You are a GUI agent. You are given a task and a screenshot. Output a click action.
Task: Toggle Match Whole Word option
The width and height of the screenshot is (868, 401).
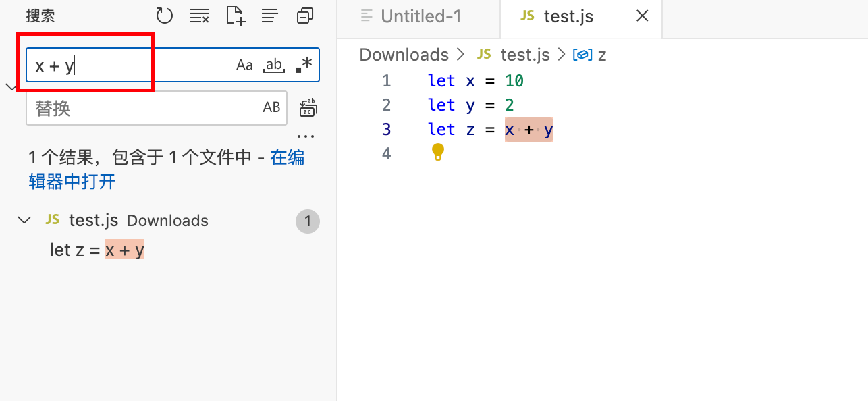pos(273,65)
